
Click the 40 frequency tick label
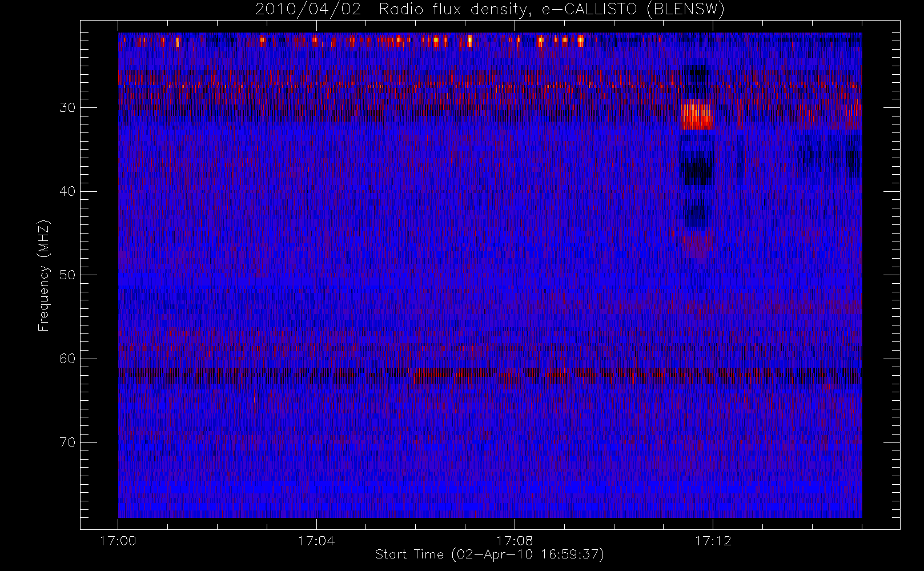tap(67, 191)
